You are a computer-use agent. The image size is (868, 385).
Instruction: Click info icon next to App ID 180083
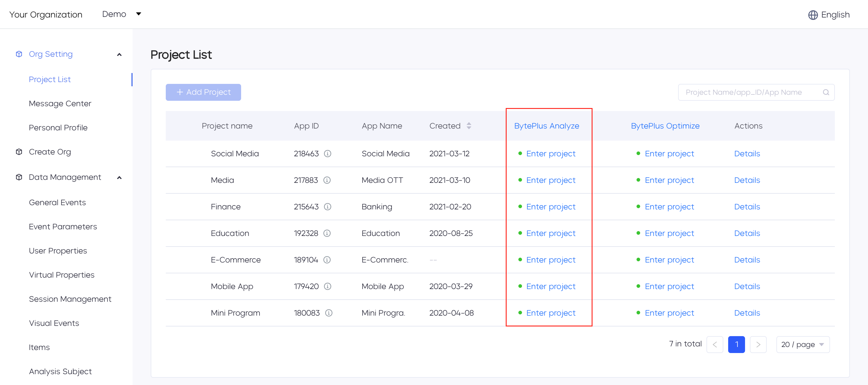click(x=329, y=313)
